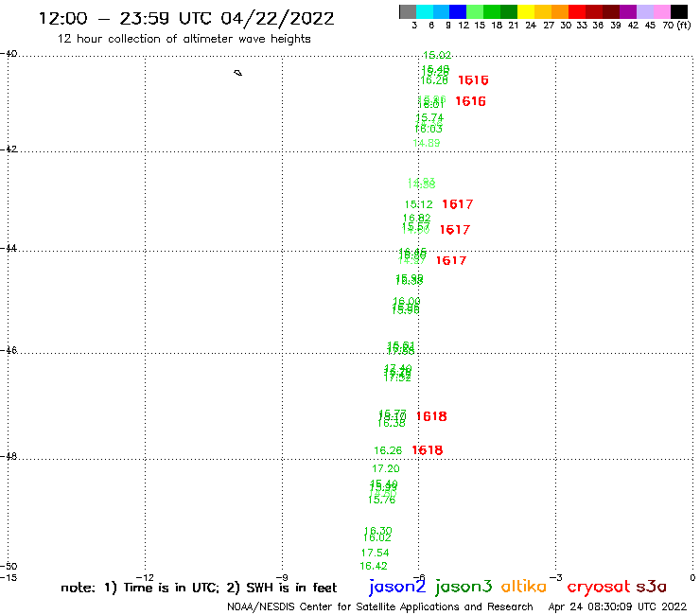700x615 pixels.
Task: Click the red 1617 label beside 15.12
Action: point(458,204)
